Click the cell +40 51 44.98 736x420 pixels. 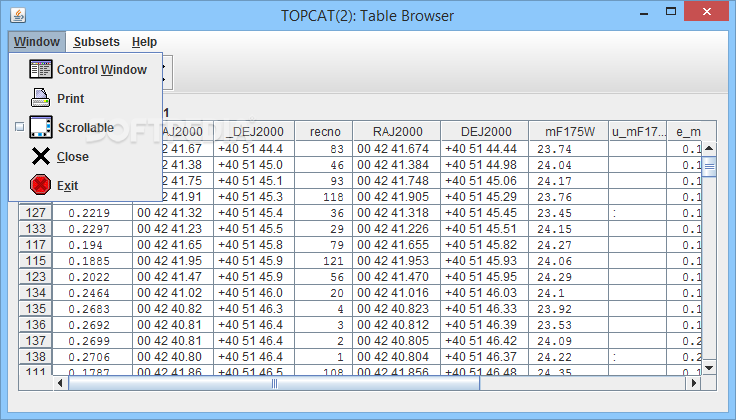[x=485, y=165]
